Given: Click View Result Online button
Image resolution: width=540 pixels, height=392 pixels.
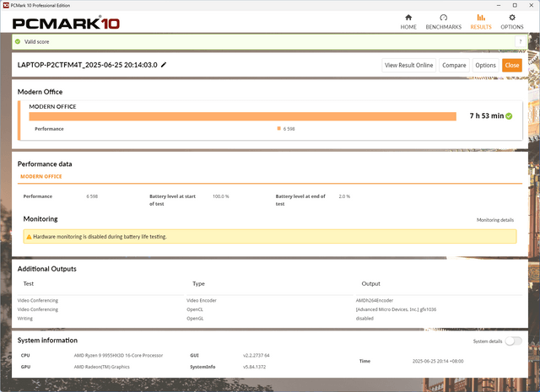Looking at the screenshot, I should (408, 65).
